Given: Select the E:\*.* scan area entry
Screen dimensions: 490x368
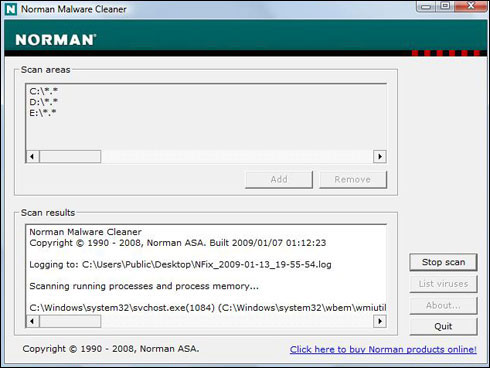Looking at the screenshot, I should tap(43, 113).
